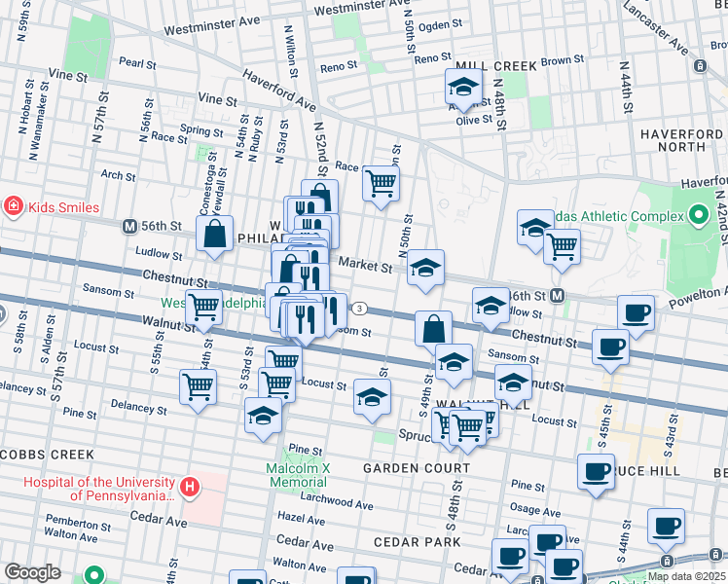Click the Haverford Ave street label
728x584 pixels.
point(279,91)
